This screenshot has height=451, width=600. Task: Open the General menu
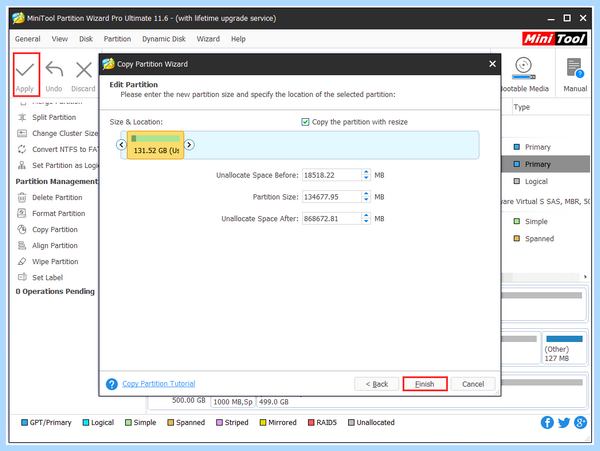tap(28, 39)
